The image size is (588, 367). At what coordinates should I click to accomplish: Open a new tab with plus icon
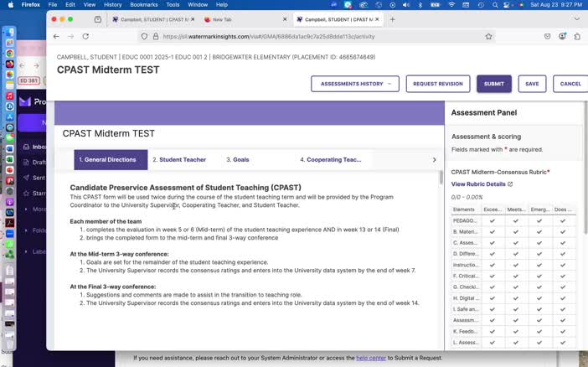392,19
